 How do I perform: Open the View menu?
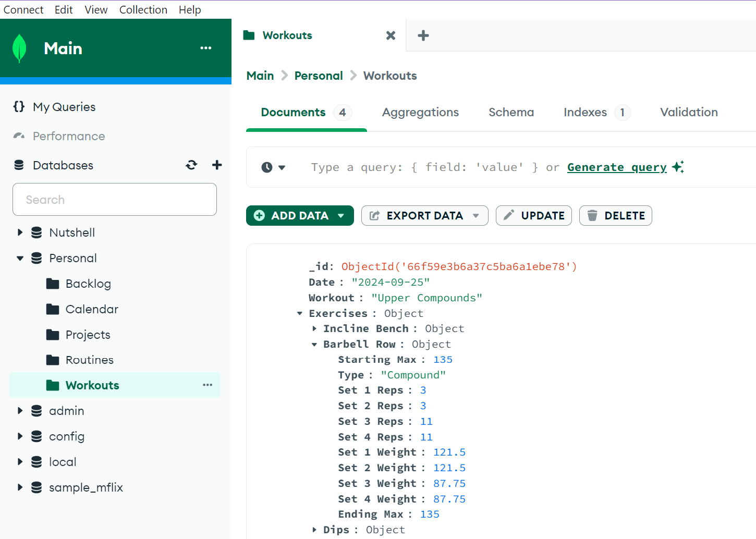pyautogui.click(x=96, y=9)
